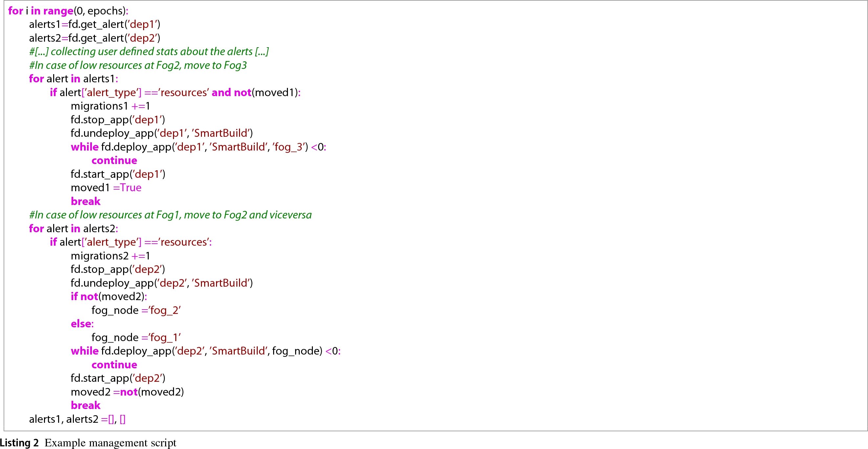The height and width of the screenshot is (449, 868).
Task: Click the line 'alerts1, alerts2 =[], []'
Action: (x=77, y=419)
